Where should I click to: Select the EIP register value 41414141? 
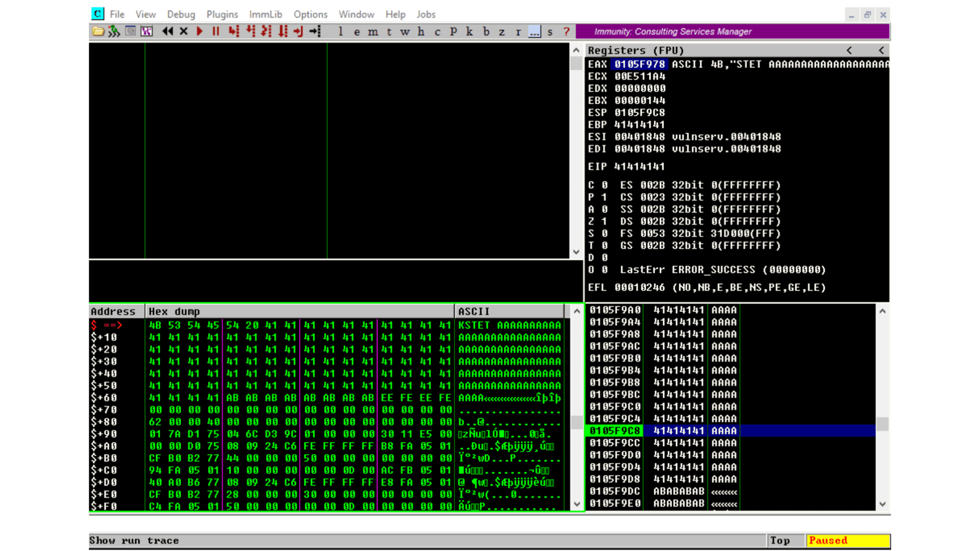640,167
